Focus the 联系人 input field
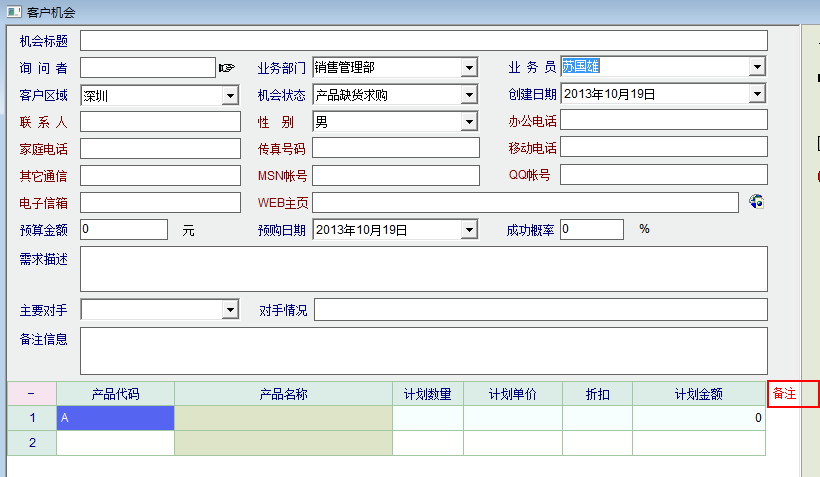Image resolution: width=820 pixels, height=477 pixels. tap(160, 122)
